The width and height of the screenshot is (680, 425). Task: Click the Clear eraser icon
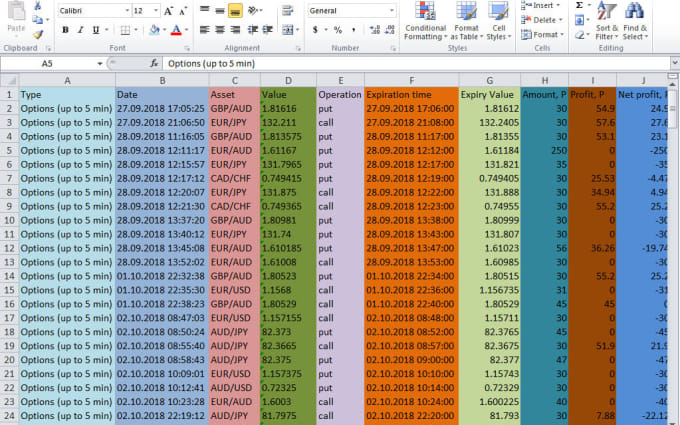(x=579, y=35)
